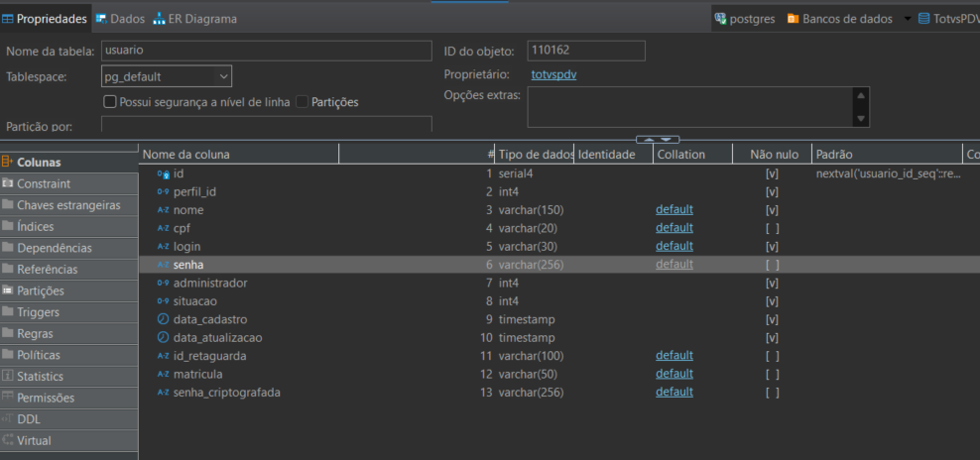Click the nome string type icon
This screenshot has width=980, height=460.
coord(164,210)
